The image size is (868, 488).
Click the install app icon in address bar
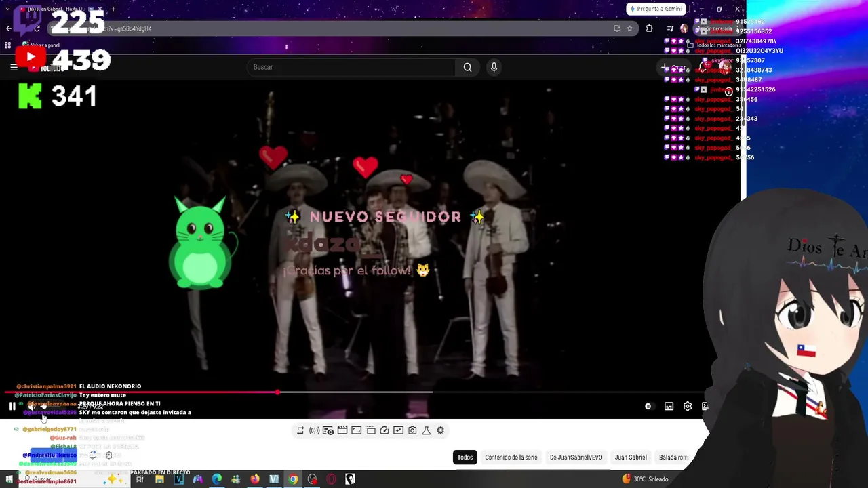[x=616, y=28]
